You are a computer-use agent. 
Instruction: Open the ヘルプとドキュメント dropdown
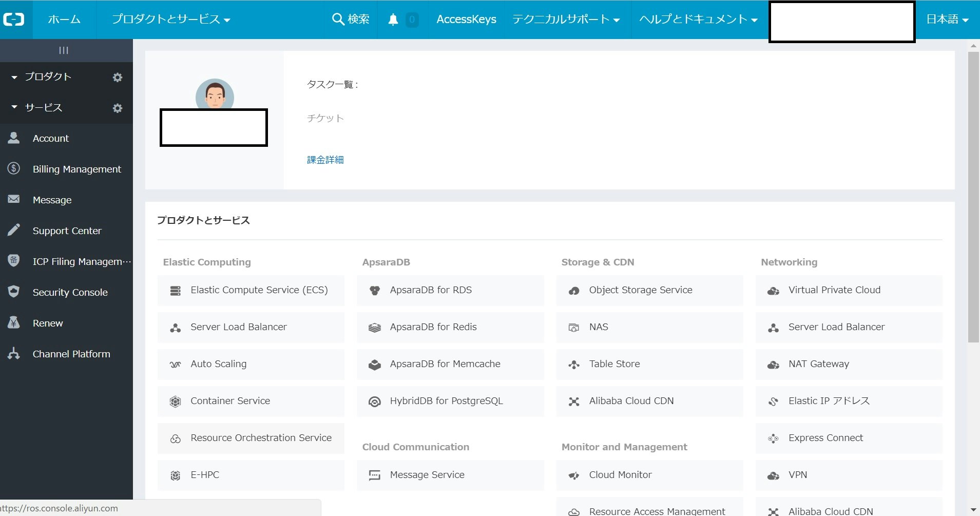coord(699,20)
